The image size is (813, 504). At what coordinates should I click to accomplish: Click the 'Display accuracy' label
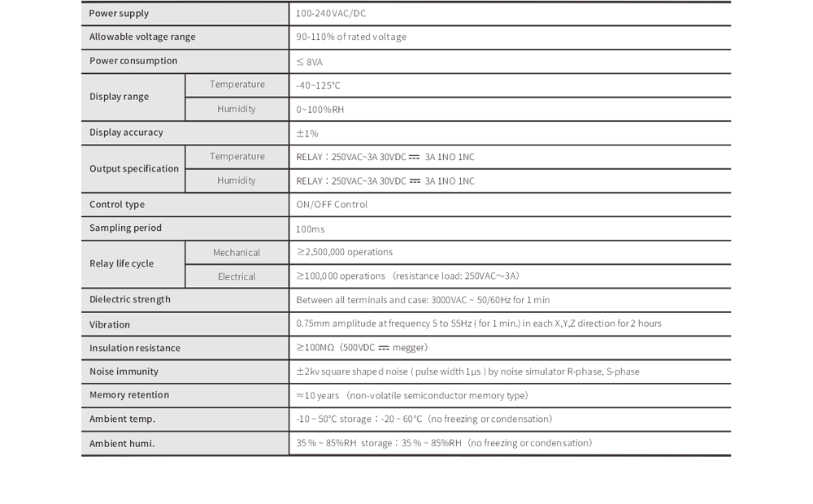pyautogui.click(x=126, y=133)
